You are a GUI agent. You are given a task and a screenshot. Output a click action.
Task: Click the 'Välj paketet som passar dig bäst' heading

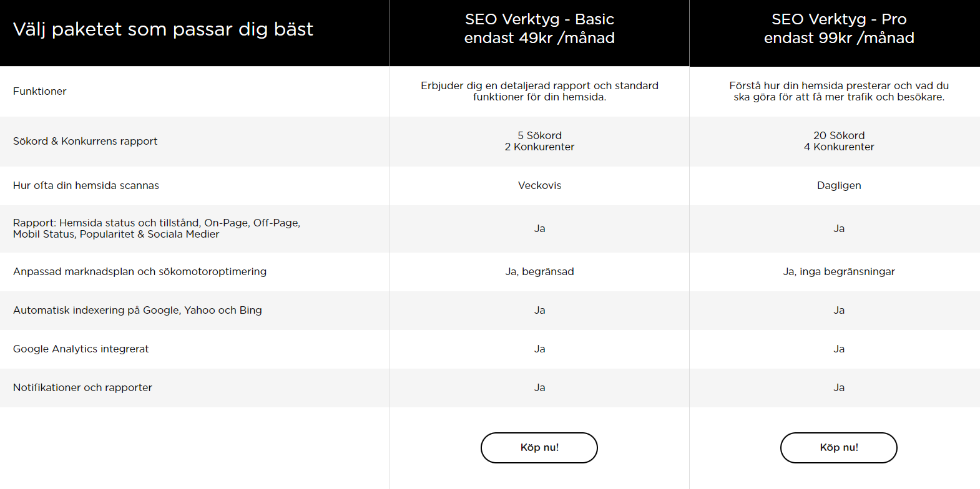point(163,29)
